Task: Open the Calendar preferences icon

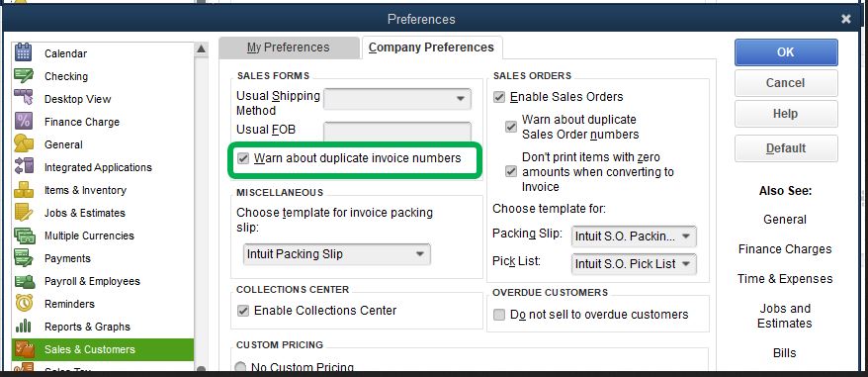Action: tap(24, 52)
